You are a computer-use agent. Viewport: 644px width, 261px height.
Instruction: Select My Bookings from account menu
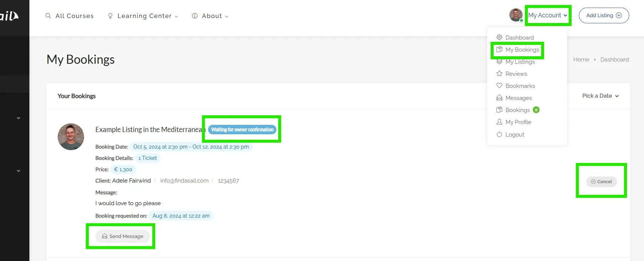(x=522, y=50)
